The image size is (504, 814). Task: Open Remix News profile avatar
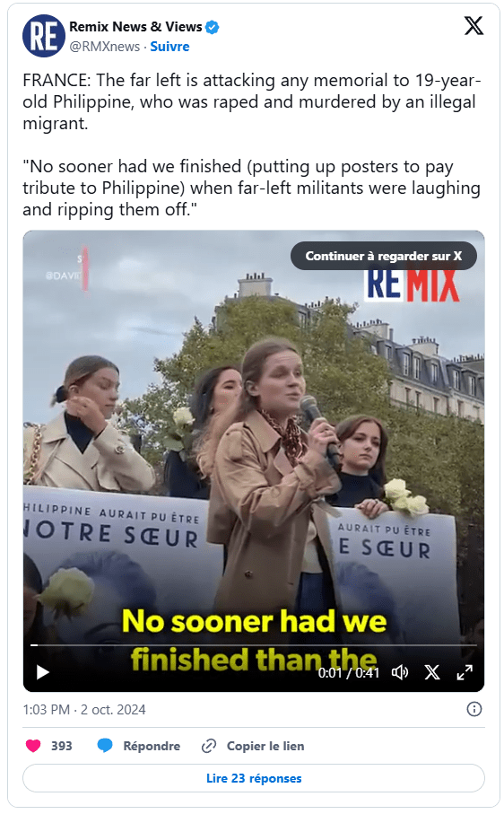(x=44, y=36)
